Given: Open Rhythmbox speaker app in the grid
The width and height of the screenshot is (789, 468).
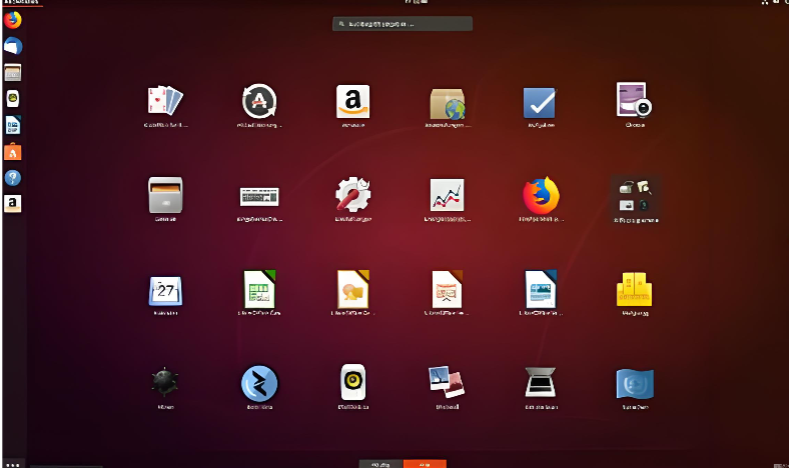Looking at the screenshot, I should tap(353, 382).
